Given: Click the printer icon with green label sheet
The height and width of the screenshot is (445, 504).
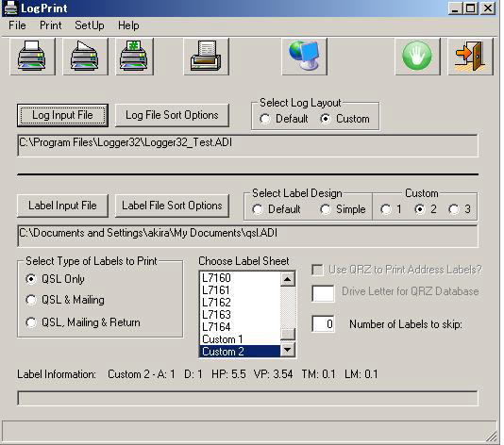Looking at the screenshot, I should tap(134, 57).
